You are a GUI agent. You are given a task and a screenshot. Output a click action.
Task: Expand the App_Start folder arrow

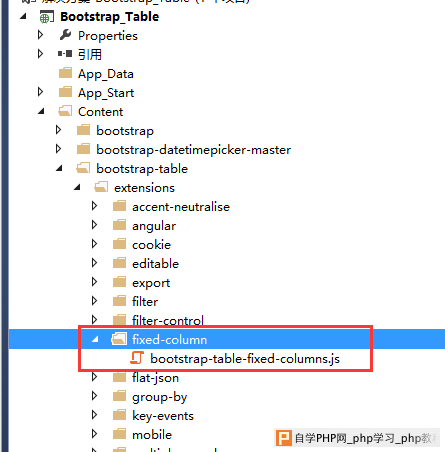(x=40, y=92)
